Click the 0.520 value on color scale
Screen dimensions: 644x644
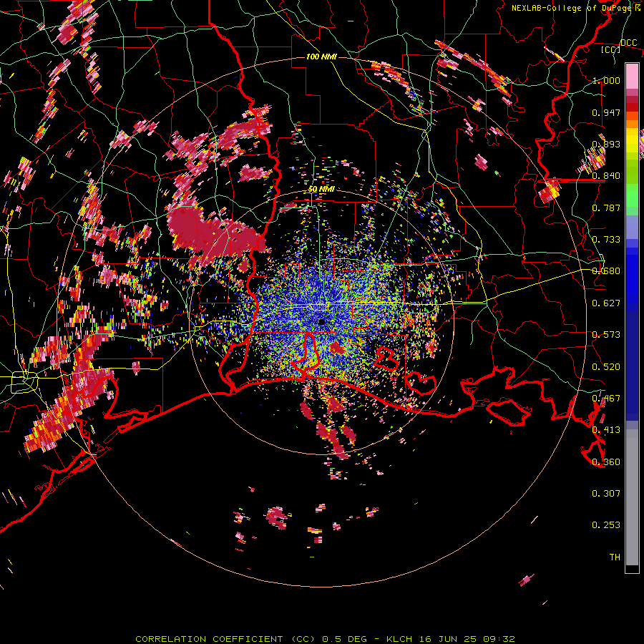(x=606, y=367)
